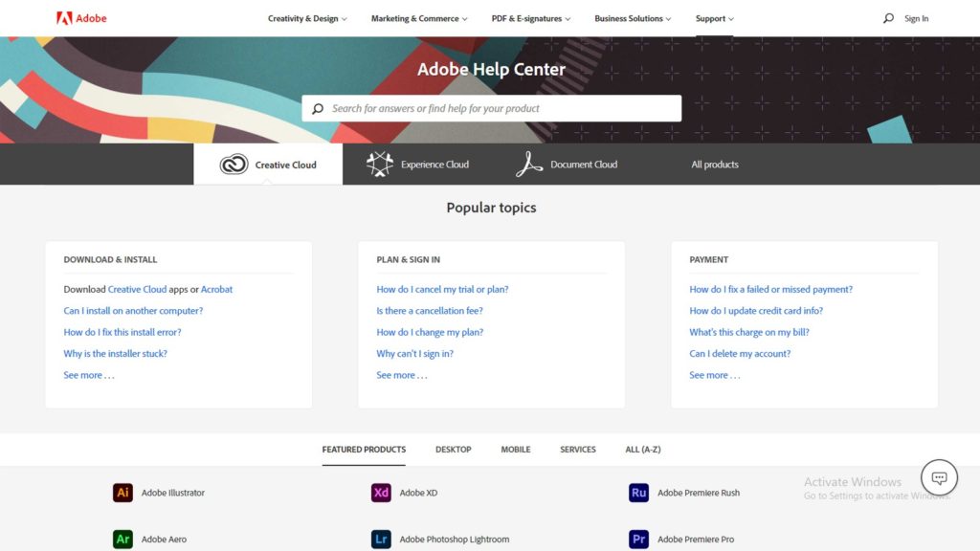The image size is (980, 551).
Task: Select the Desktop tab
Action: point(453,450)
